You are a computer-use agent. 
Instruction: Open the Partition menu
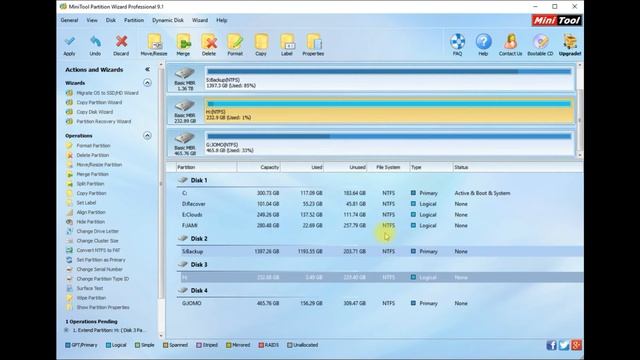[134, 20]
